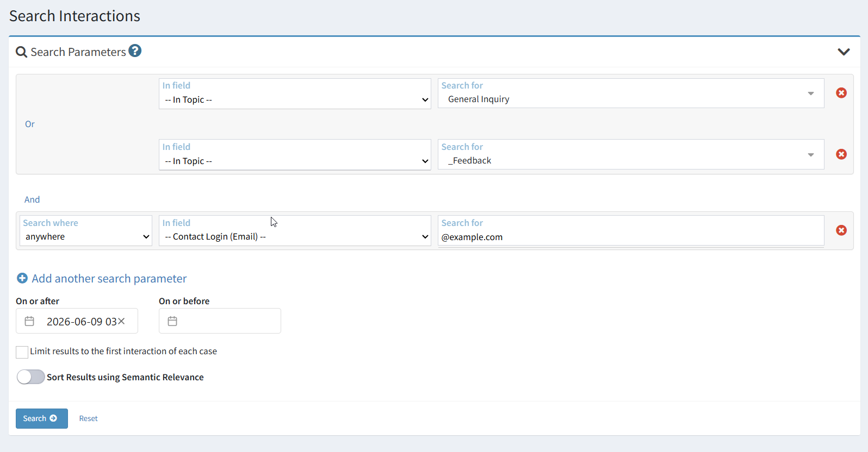Image resolution: width=868 pixels, height=452 pixels.
Task: Open the Search where anywhere dropdown
Action: [86, 230]
